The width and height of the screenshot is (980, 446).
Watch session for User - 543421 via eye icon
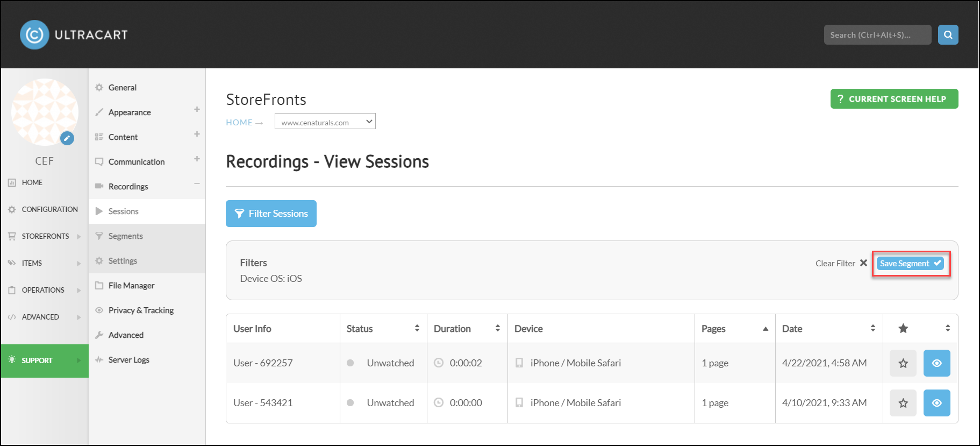(x=936, y=403)
